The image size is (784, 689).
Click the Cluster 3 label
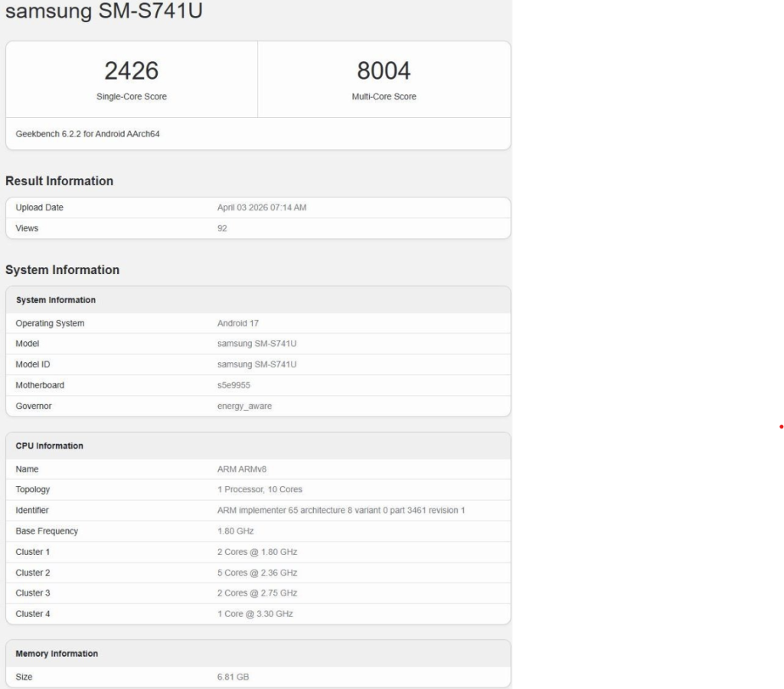tap(33, 593)
